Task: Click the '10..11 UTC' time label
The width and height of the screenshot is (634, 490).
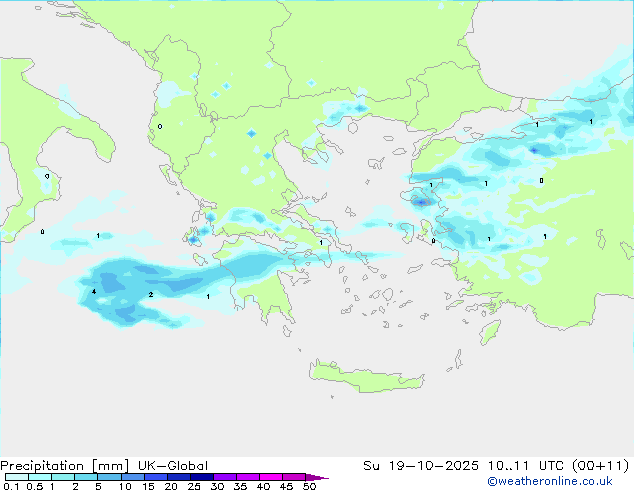Action: (x=526, y=466)
